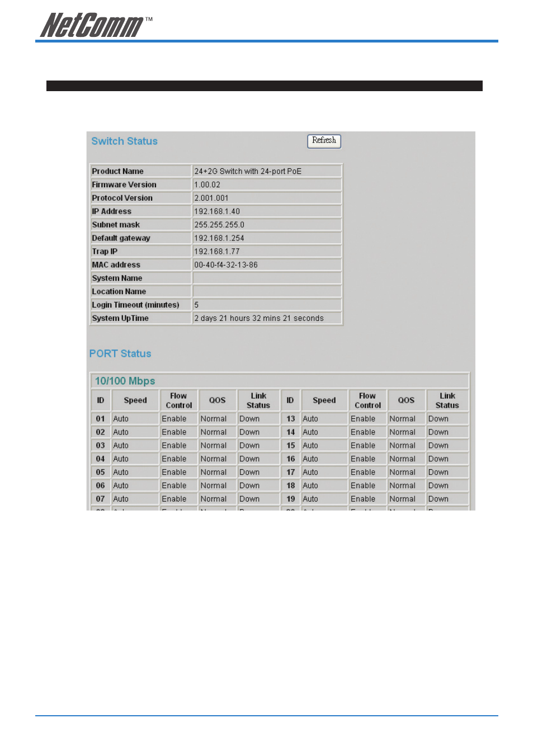Click port ID 17 cell
The width and height of the screenshot is (533, 756).
pyautogui.click(x=290, y=472)
